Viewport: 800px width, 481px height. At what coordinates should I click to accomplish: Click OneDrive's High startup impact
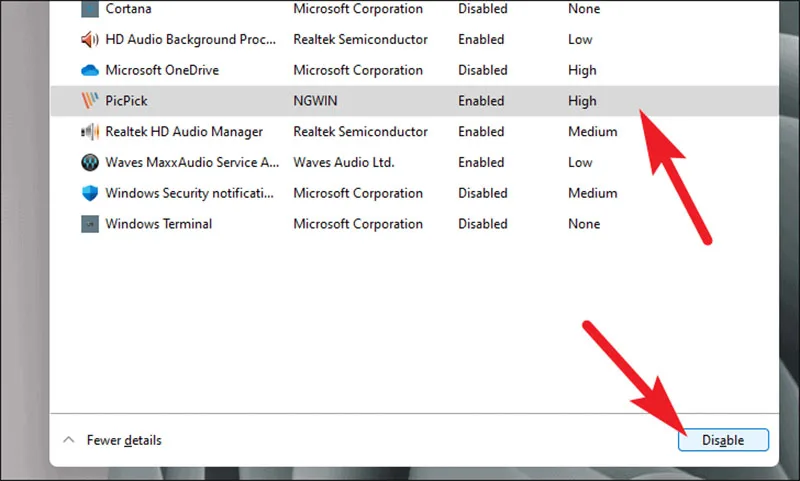tap(582, 70)
